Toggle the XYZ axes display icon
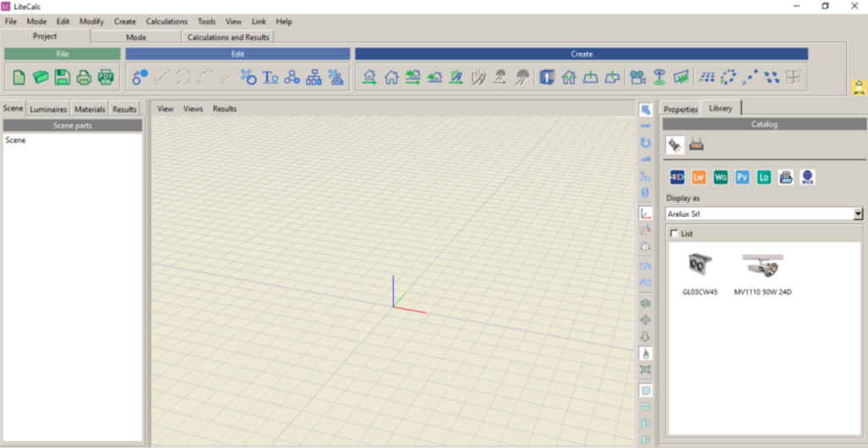The height and width of the screenshot is (448, 868). click(645, 213)
